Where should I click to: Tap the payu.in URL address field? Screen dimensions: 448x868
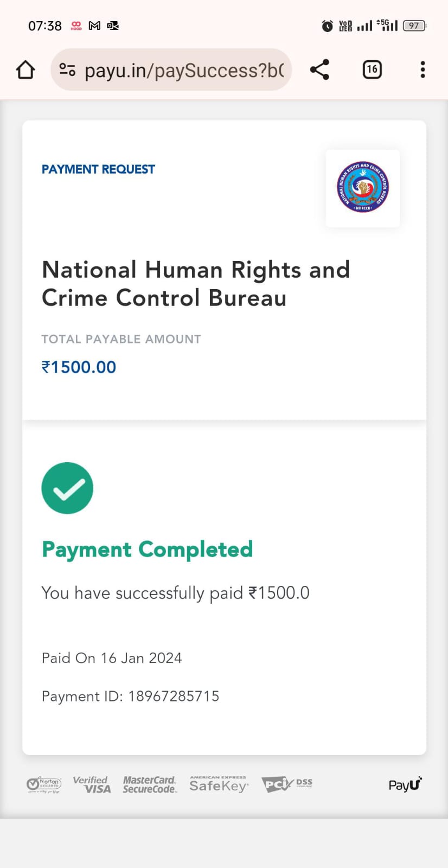(184, 71)
